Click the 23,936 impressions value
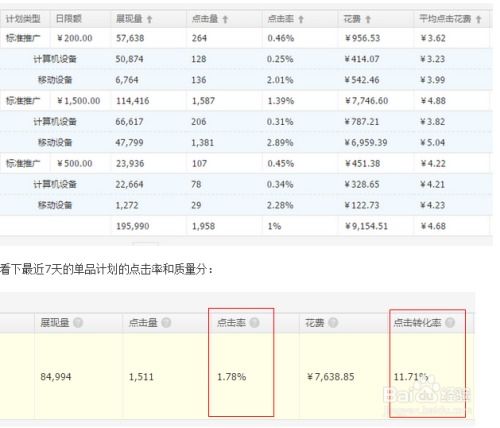Viewport: 500px width, 428px height. tap(130, 164)
